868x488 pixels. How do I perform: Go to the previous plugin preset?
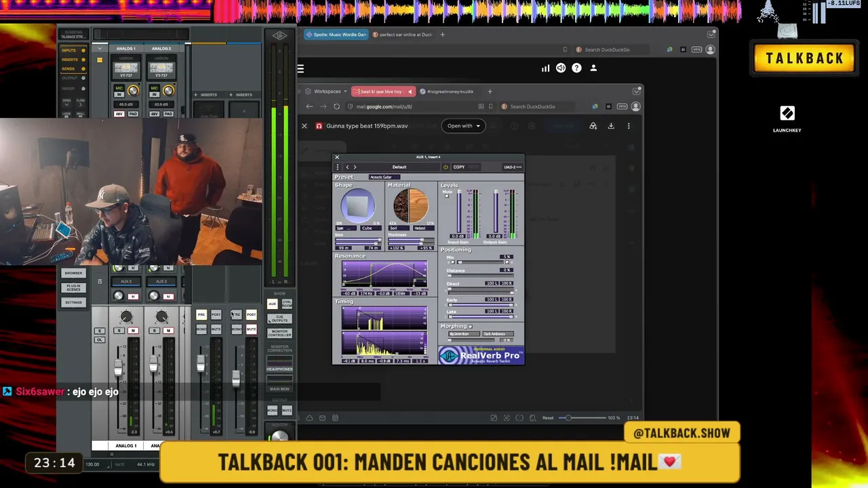347,167
